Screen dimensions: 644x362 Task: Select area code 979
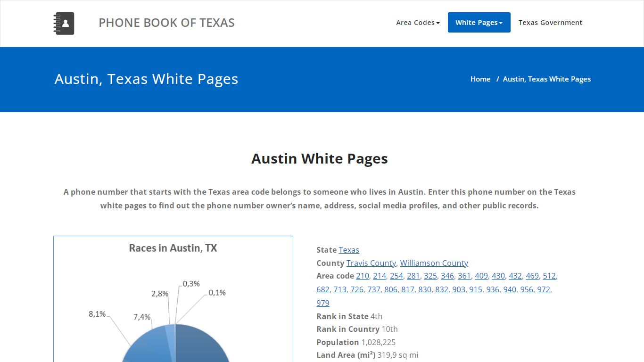click(323, 303)
